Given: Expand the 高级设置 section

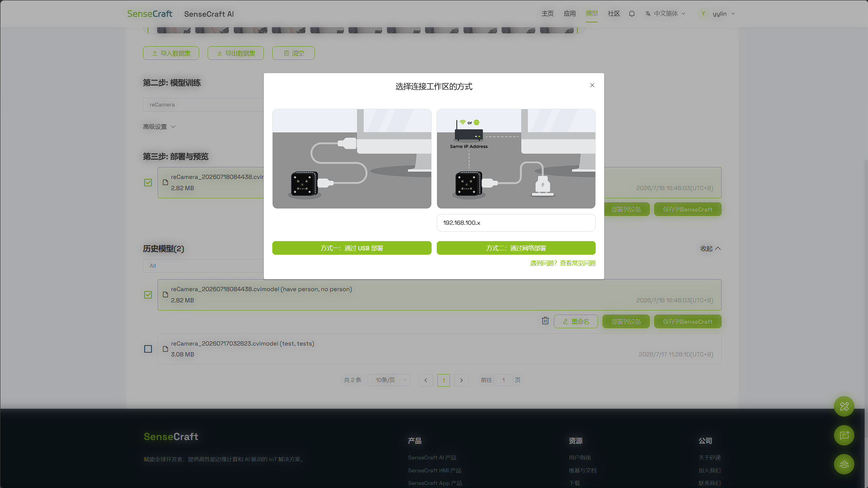Looking at the screenshot, I should [159, 127].
